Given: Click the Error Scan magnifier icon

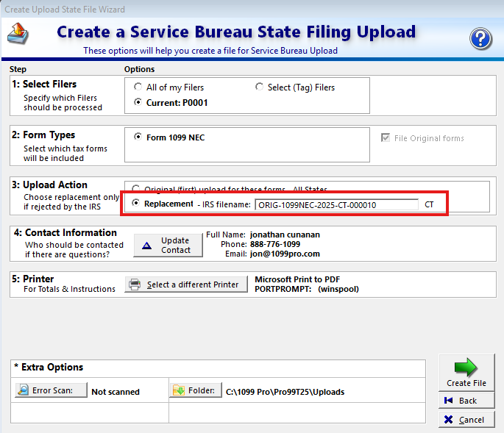Looking at the screenshot, I should pos(23,391).
